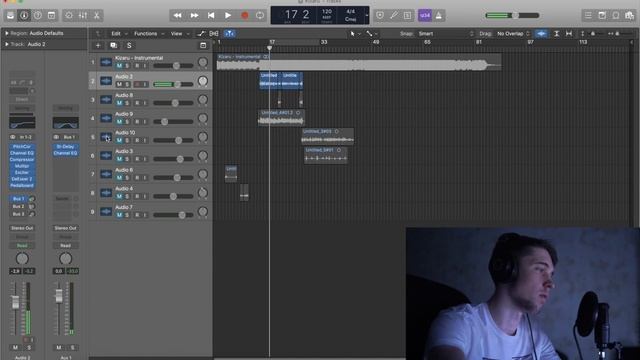
Task: Open Smart Controls dial icon
Action: tap(69, 16)
